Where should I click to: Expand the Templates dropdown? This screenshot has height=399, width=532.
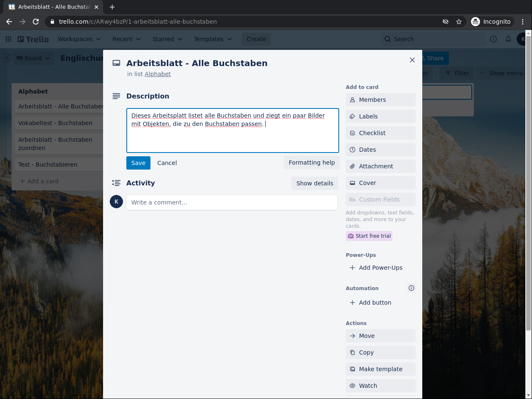tap(212, 39)
